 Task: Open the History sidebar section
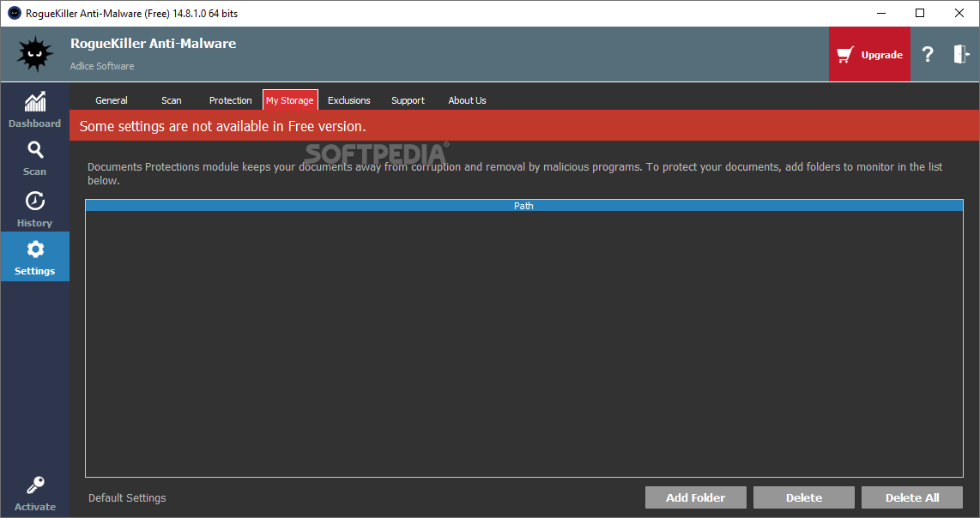point(34,209)
